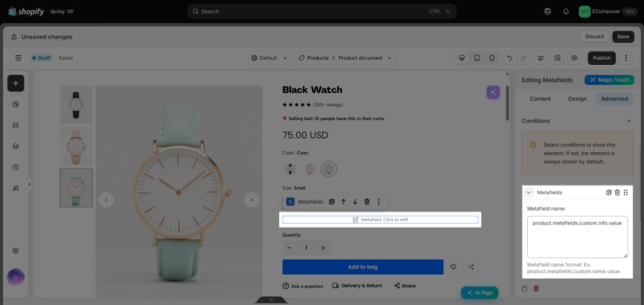Open the add element plus button
Image resolution: width=644 pixels, height=305 pixels.
16,84
